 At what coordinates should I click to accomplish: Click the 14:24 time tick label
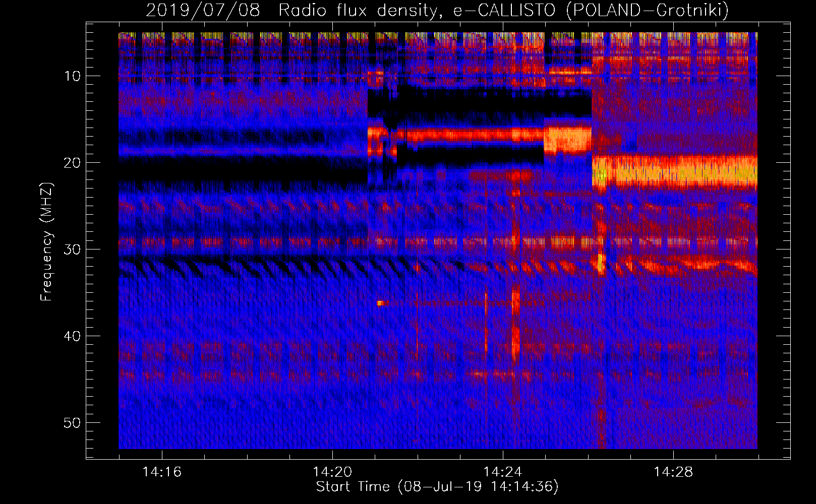coord(503,472)
